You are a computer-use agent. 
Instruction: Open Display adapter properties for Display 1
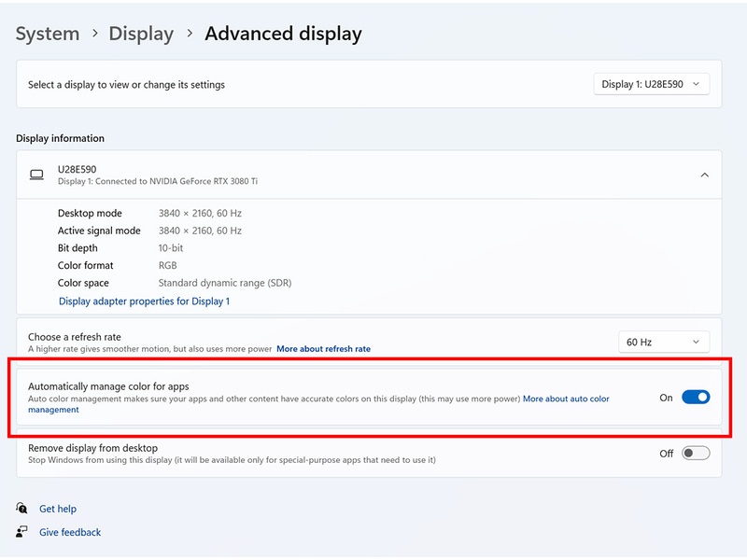pos(144,301)
